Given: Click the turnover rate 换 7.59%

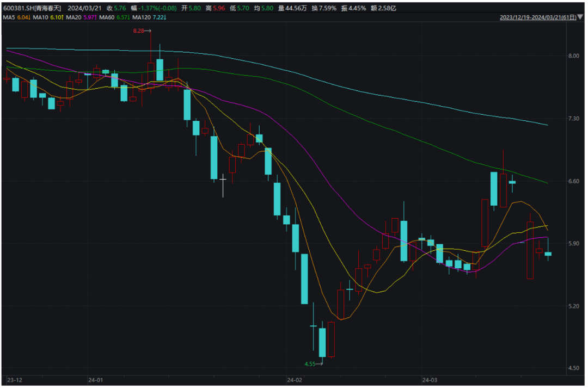Looking at the screenshot, I should (323, 8).
